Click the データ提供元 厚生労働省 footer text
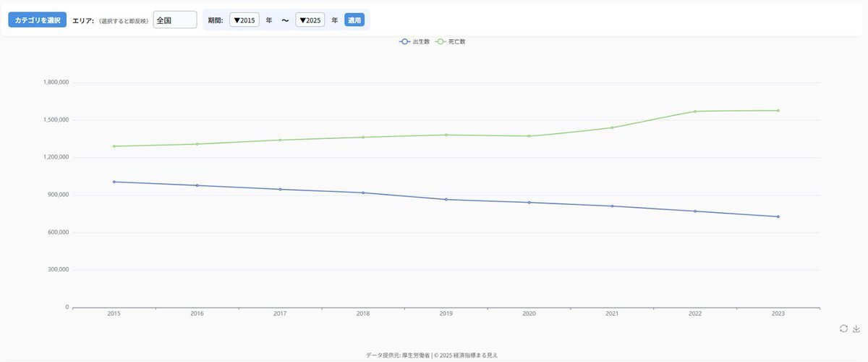The height and width of the screenshot is (362, 868). tap(398, 355)
